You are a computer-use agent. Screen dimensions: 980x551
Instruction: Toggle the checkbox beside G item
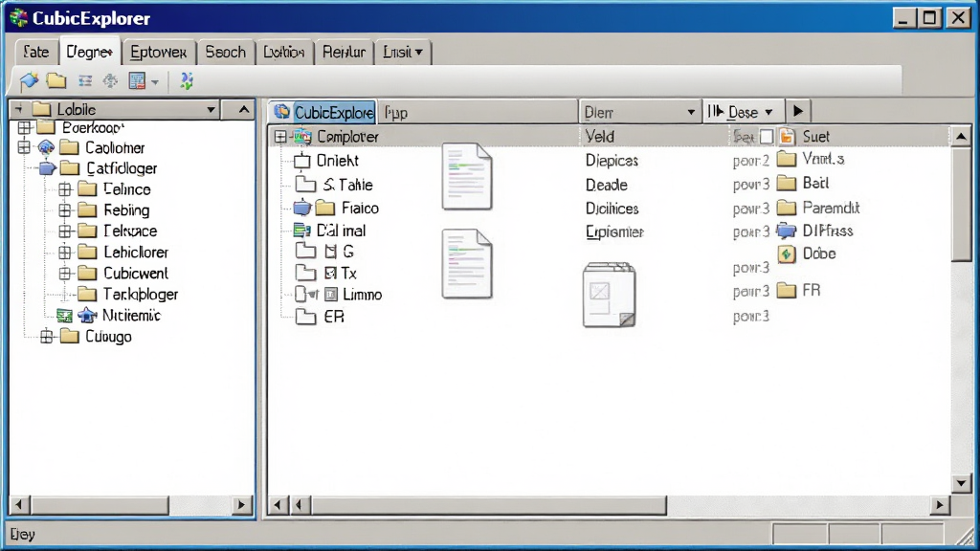coord(330,252)
